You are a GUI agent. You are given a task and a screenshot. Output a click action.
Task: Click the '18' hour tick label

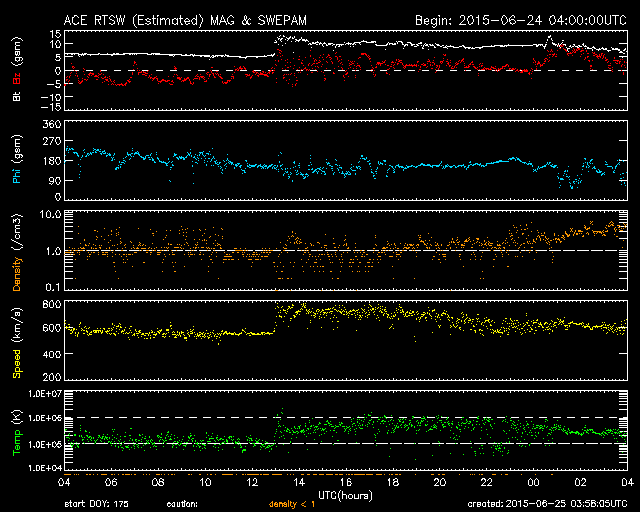pyautogui.click(x=393, y=482)
